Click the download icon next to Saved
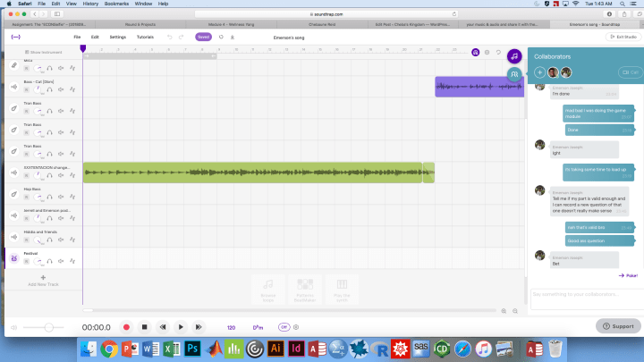644x362 pixels. [233, 37]
